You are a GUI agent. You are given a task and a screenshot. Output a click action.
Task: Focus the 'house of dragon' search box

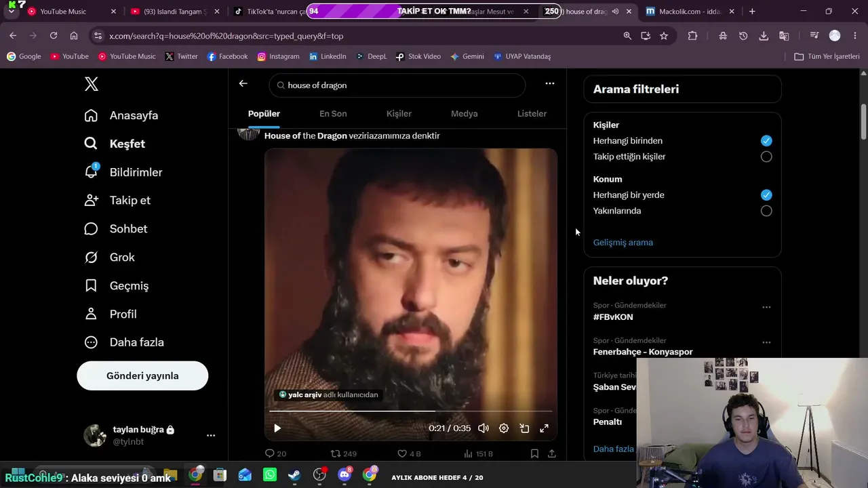(x=397, y=85)
